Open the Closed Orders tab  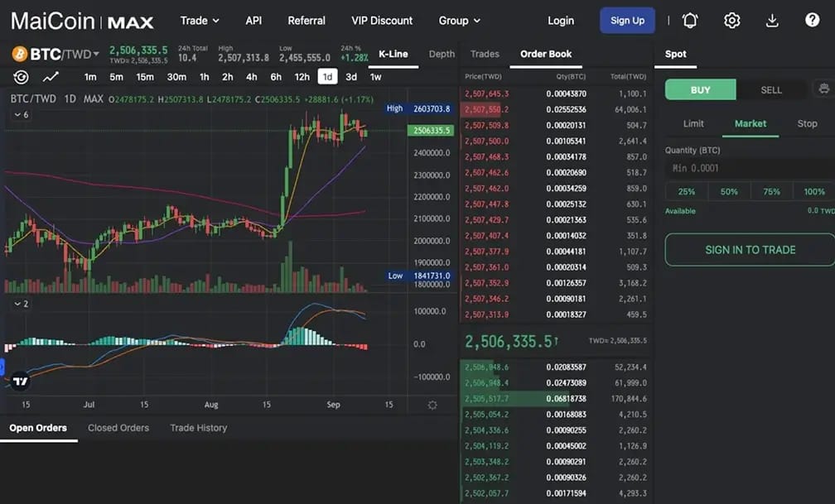click(118, 428)
